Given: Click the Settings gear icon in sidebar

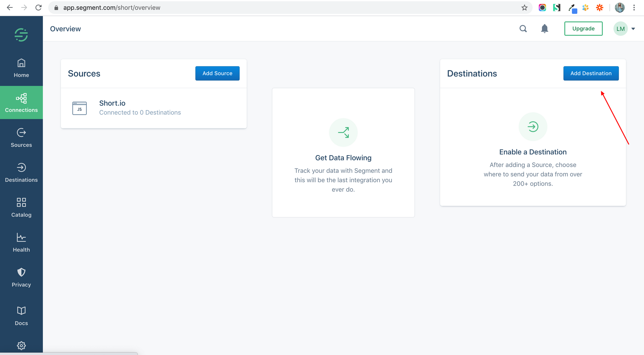Looking at the screenshot, I should click(x=21, y=345).
